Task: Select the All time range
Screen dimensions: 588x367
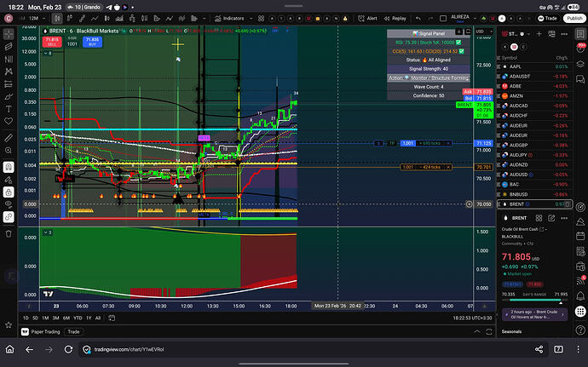Action: [x=98, y=318]
